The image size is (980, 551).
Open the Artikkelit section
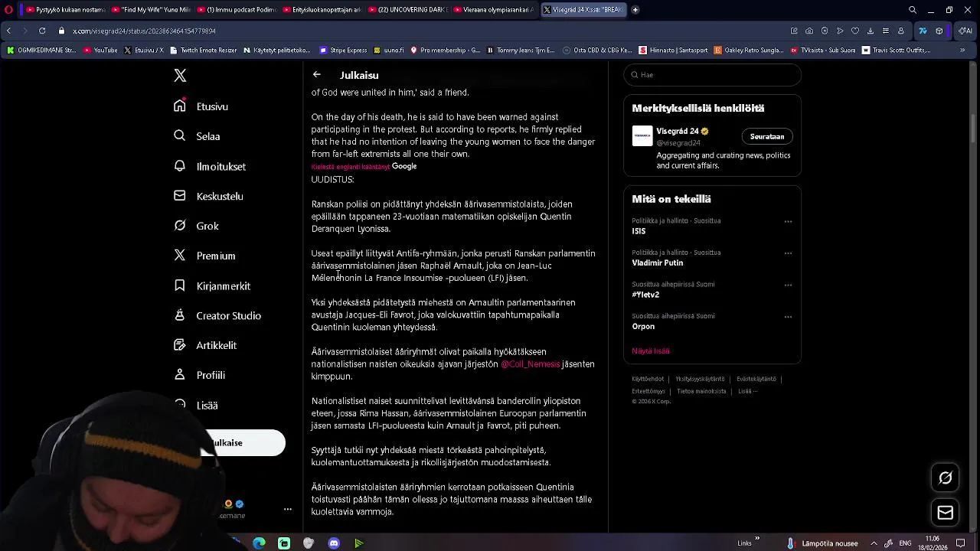tap(205, 345)
